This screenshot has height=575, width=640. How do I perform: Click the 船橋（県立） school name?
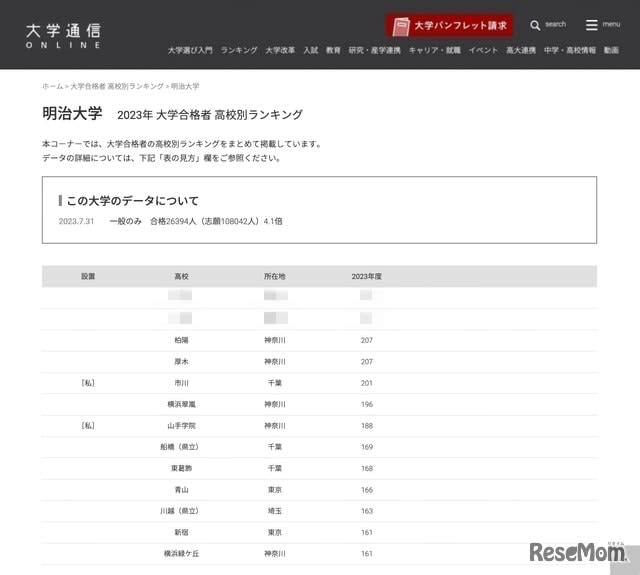point(180,447)
